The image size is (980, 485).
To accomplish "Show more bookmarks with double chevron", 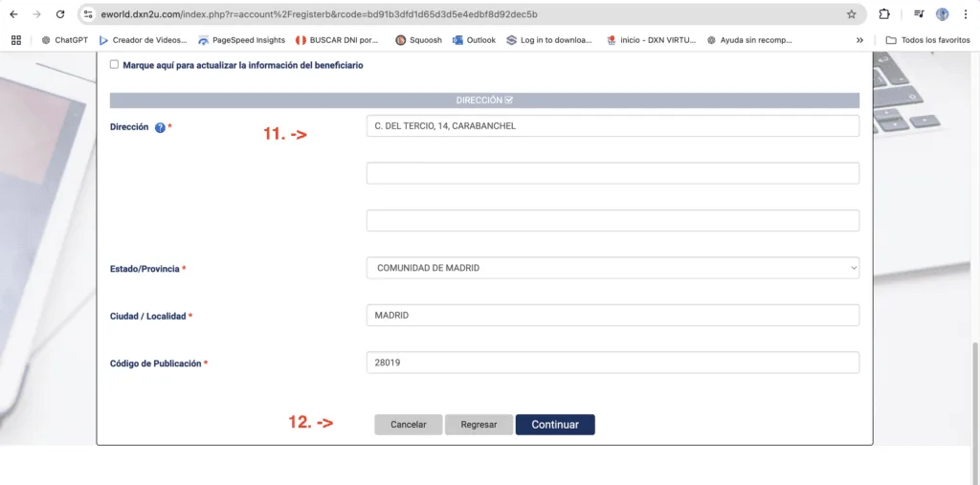I will pos(859,40).
